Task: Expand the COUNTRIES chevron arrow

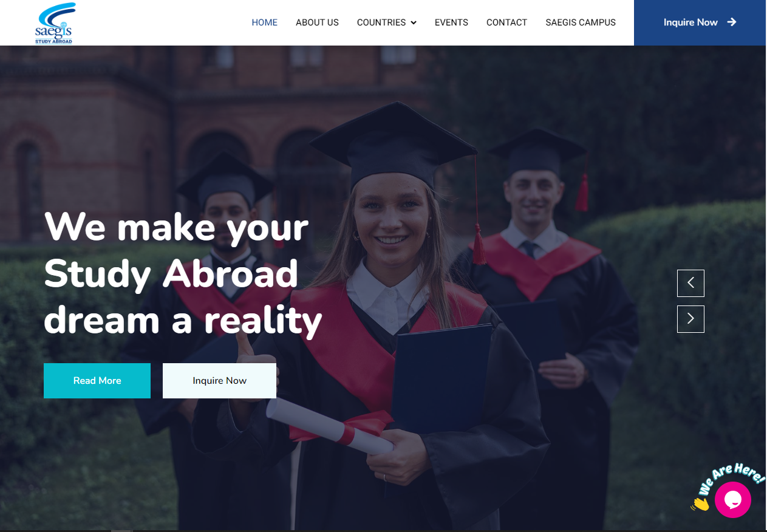Action: pos(414,23)
